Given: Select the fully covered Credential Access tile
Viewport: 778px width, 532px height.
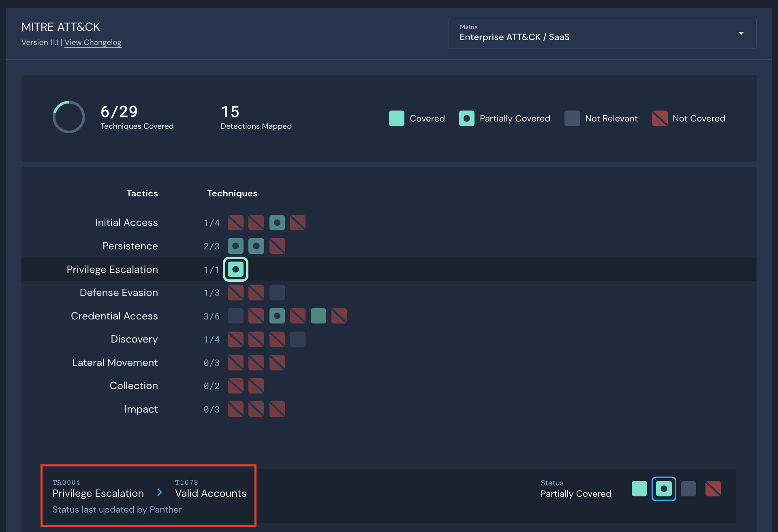Looking at the screenshot, I should [318, 316].
